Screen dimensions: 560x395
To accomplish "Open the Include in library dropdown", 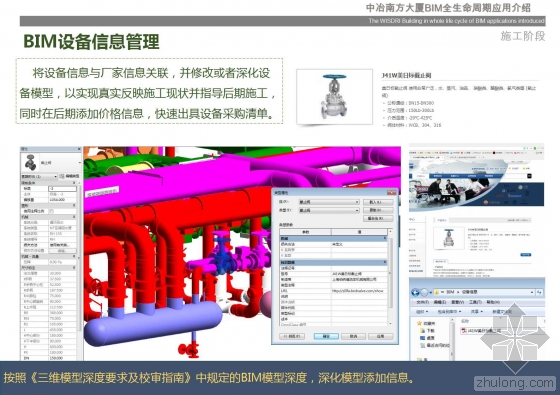I will pos(450,312).
